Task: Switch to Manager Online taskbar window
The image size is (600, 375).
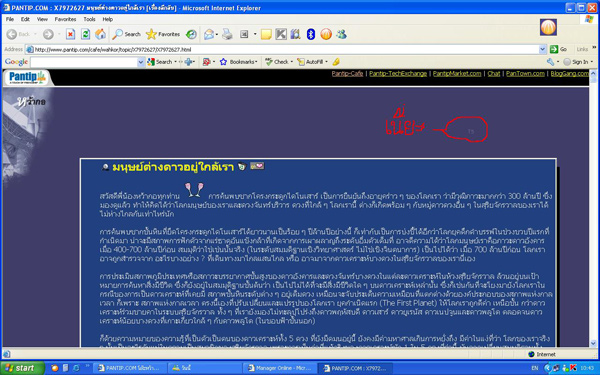Action: 279,368
